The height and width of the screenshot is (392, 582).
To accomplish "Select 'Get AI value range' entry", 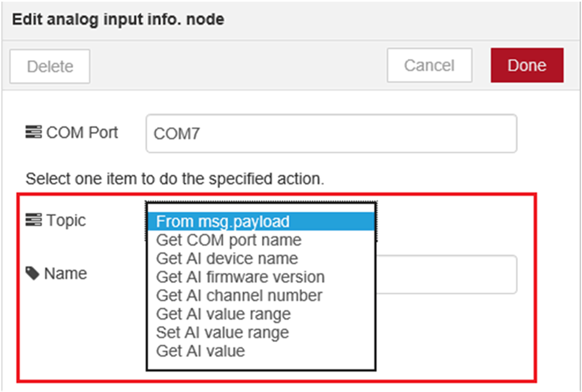I will [x=223, y=314].
